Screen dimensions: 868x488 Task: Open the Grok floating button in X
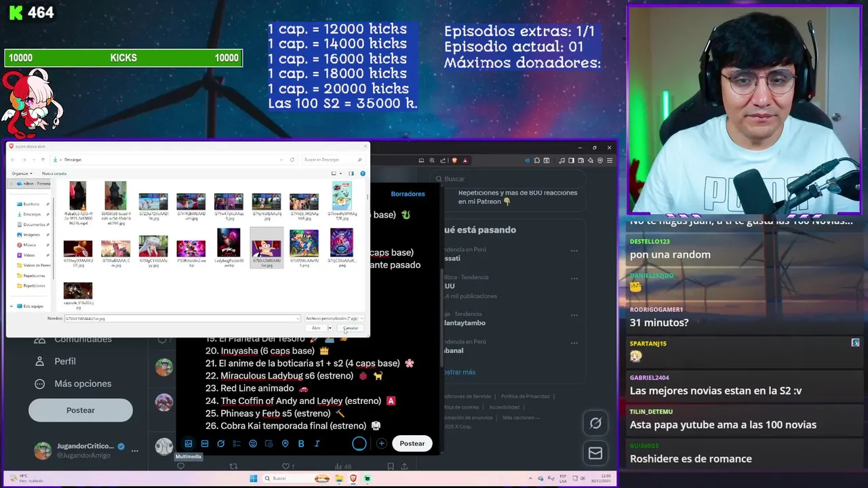tap(595, 423)
